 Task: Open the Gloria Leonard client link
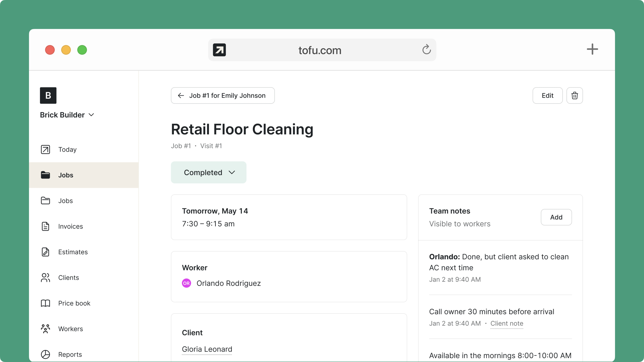pyautogui.click(x=207, y=349)
